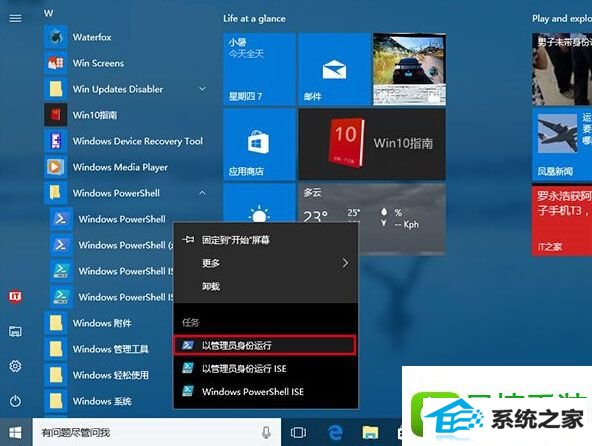This screenshot has height=446, width=592.
Task: Click the Windows 附件 folder icon
Action: (56, 323)
